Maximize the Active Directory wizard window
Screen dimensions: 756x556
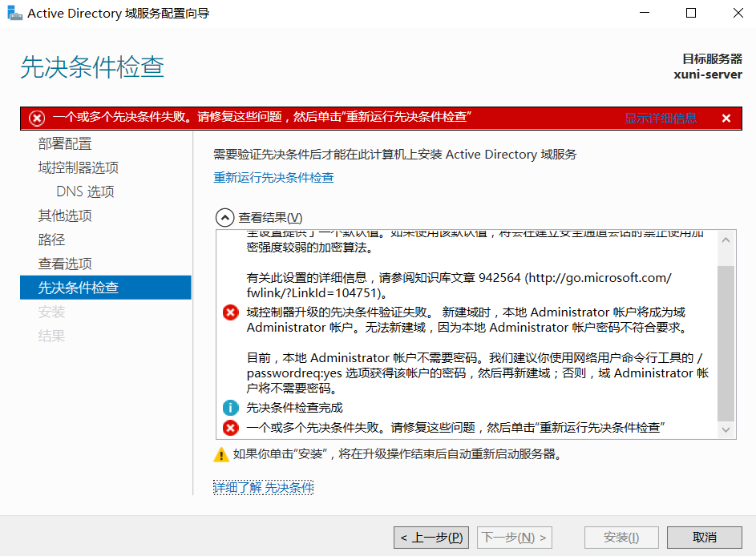(x=691, y=13)
